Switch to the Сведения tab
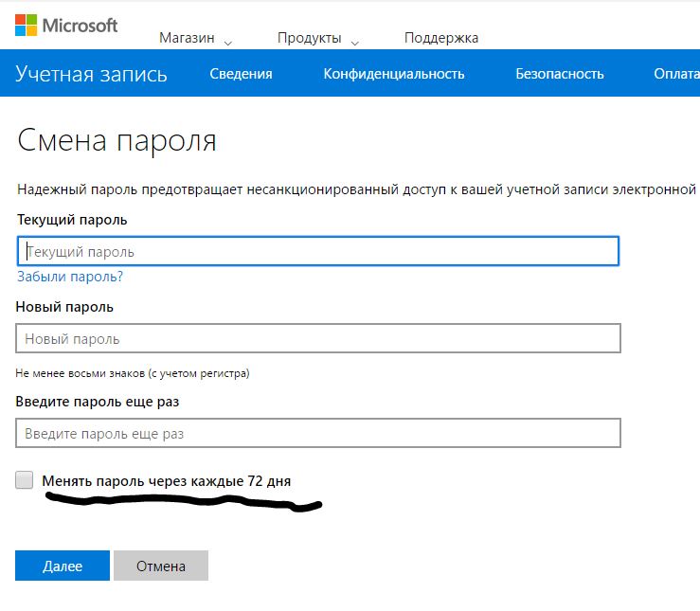The image size is (700, 611). (242, 74)
